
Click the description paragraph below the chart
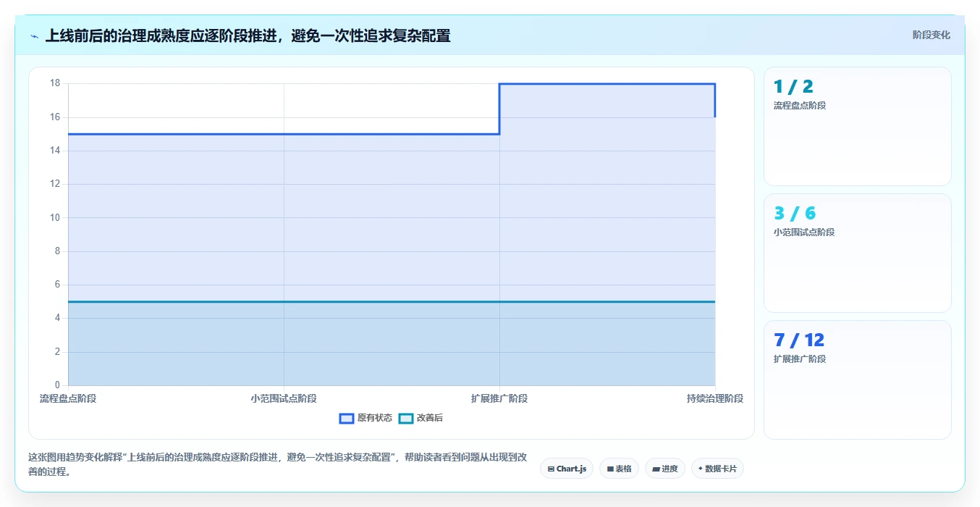pyautogui.click(x=278, y=464)
